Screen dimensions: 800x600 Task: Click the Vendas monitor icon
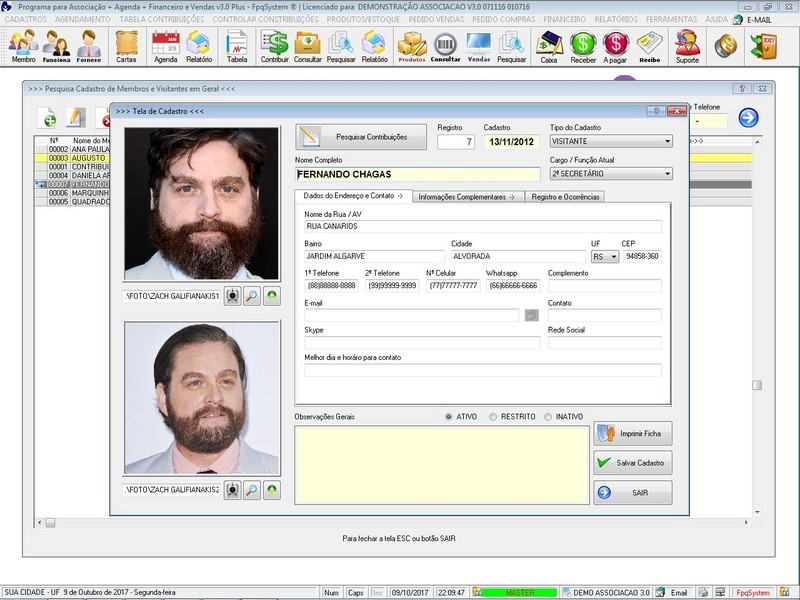[479, 46]
